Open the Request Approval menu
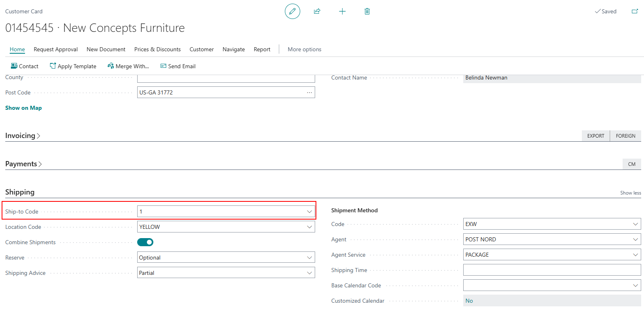The image size is (644, 314). [x=56, y=49]
